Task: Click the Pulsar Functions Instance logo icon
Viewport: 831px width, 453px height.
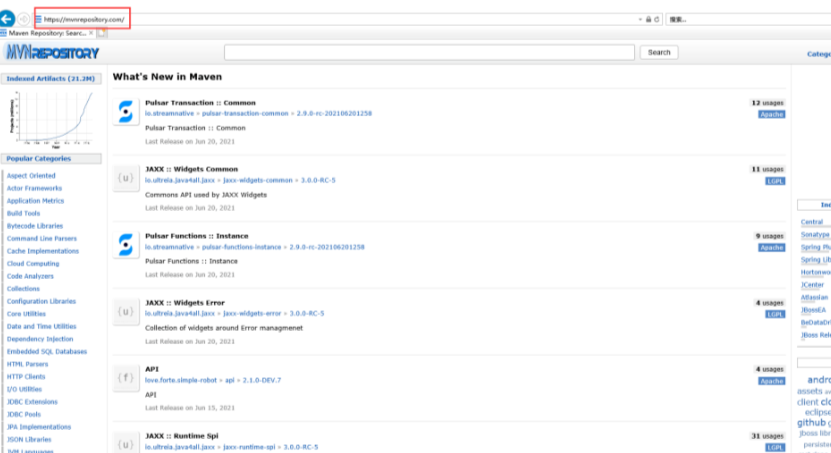Action: [126, 245]
